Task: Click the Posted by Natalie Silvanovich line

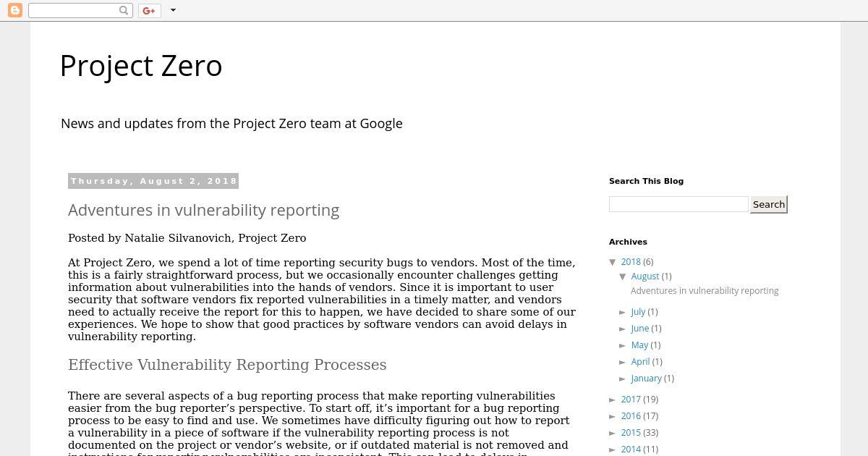Action: (187, 238)
